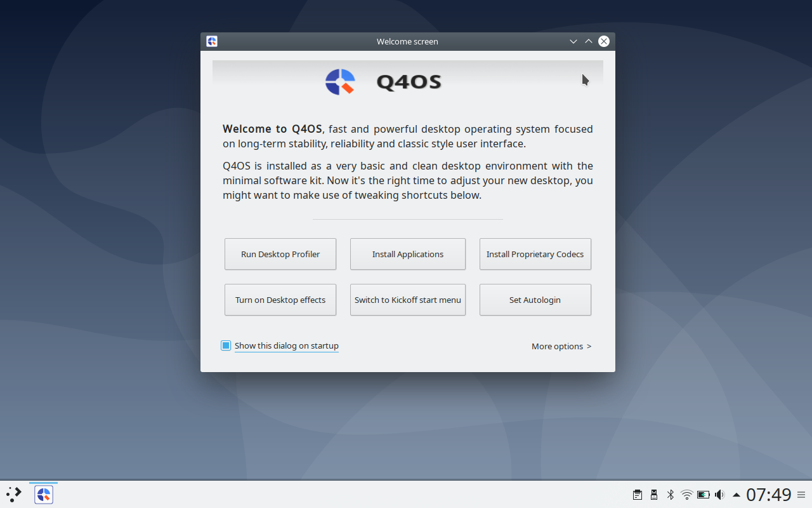Open Bluetooth tray icon
The height and width of the screenshot is (508, 812).
(671, 495)
